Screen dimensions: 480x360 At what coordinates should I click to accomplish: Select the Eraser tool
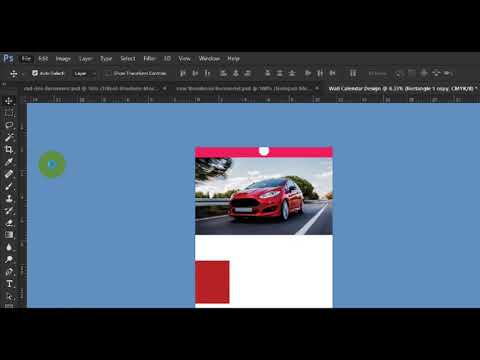click(9, 223)
